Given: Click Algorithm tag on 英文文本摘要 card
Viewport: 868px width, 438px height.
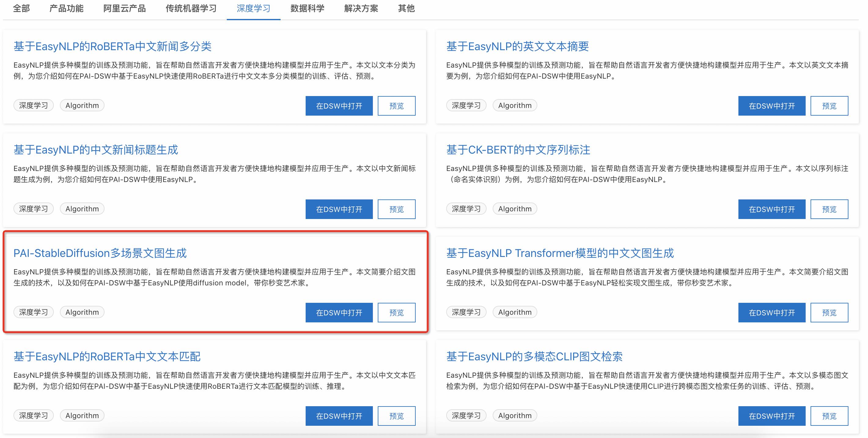Looking at the screenshot, I should coord(515,105).
